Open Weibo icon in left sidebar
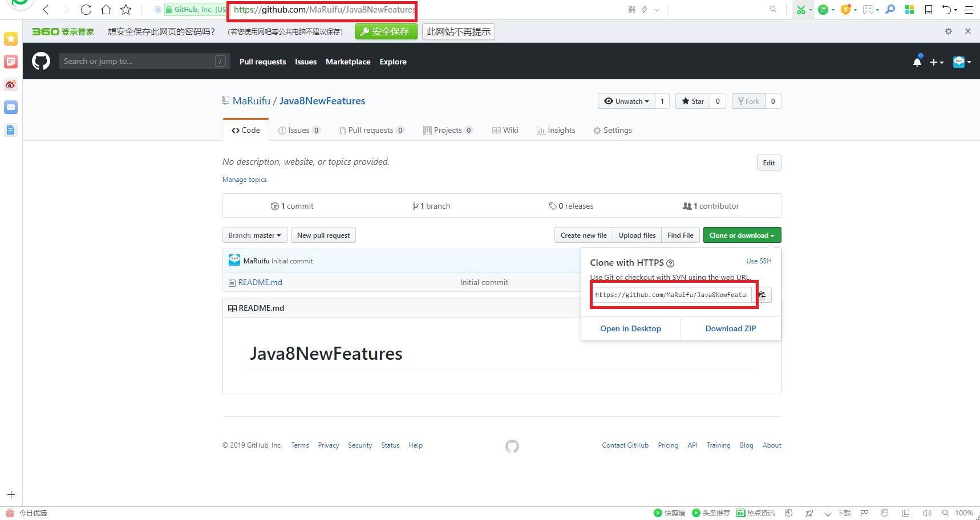Image resolution: width=980 pixels, height=520 pixels. [x=11, y=84]
